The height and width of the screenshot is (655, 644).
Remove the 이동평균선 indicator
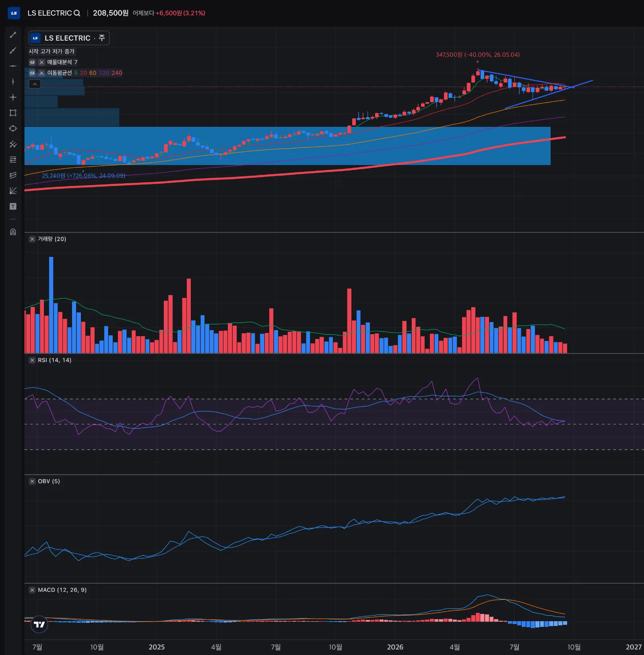tap(41, 73)
